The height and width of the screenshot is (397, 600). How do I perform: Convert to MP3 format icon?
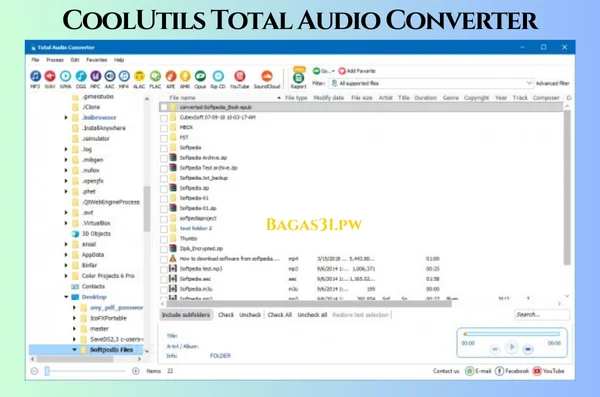(x=35, y=76)
